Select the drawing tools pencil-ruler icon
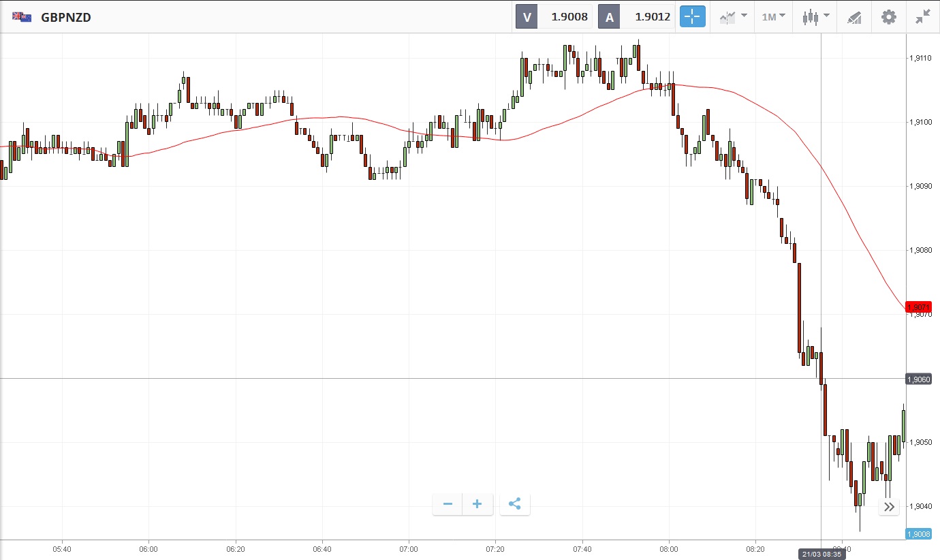 point(854,17)
